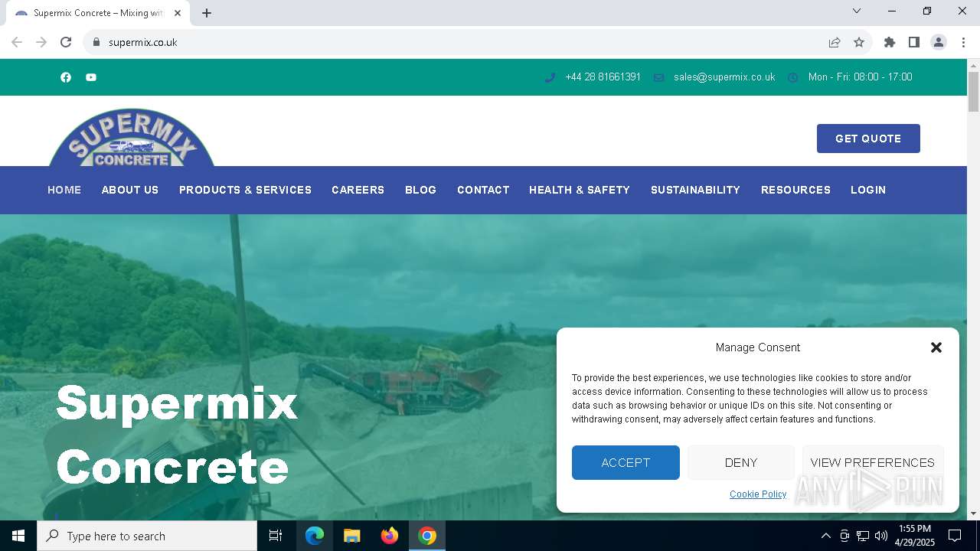The width and height of the screenshot is (980, 551).
Task: Go to the CAREERS page
Action: point(358,190)
